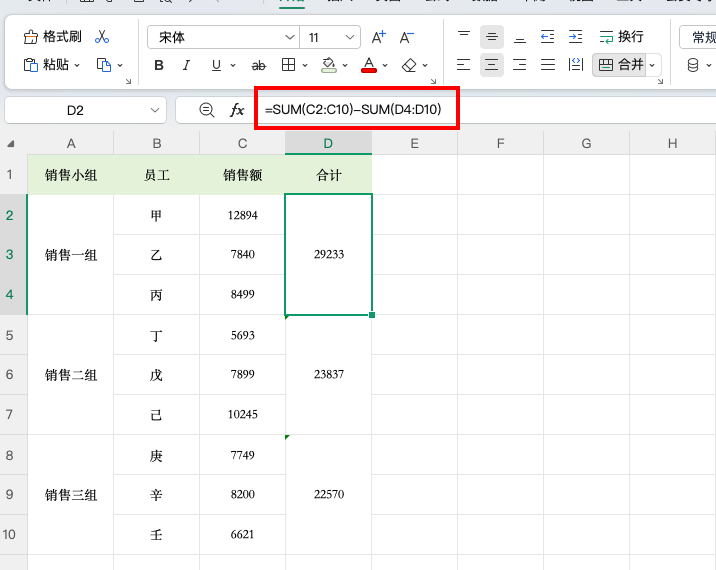Click into the formula bar text
The width and height of the screenshot is (716, 570).
(x=353, y=110)
